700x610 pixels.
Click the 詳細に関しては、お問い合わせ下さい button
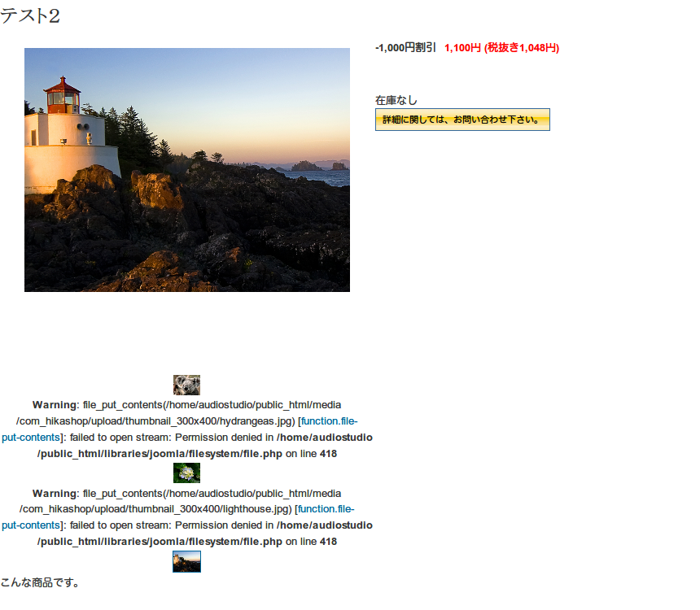[x=462, y=120]
